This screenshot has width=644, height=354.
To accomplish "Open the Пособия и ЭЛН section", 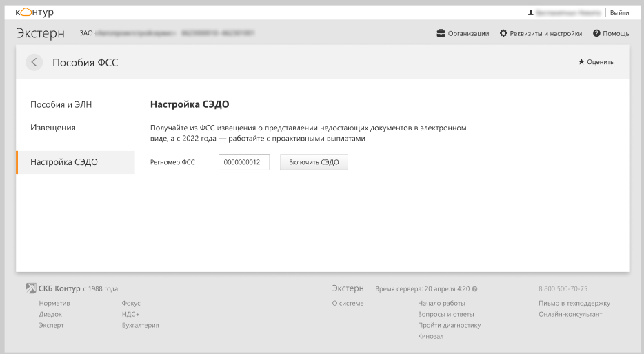I will [x=61, y=104].
